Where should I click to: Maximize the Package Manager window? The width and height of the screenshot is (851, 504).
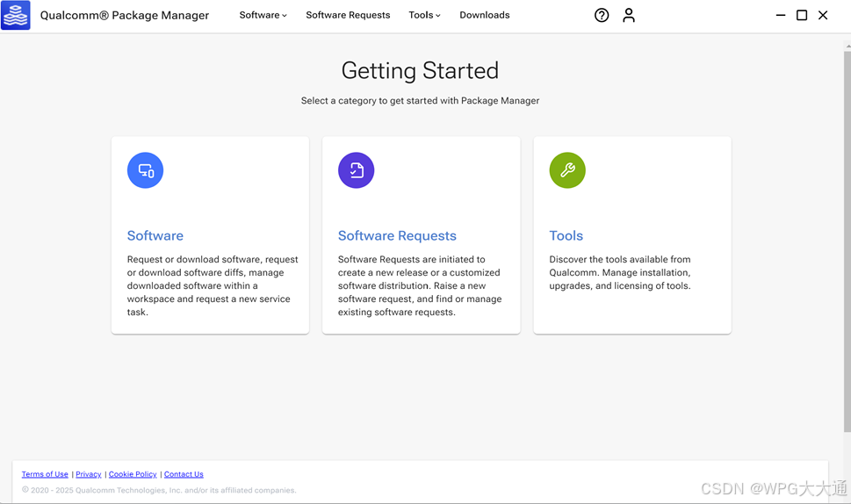[802, 15]
